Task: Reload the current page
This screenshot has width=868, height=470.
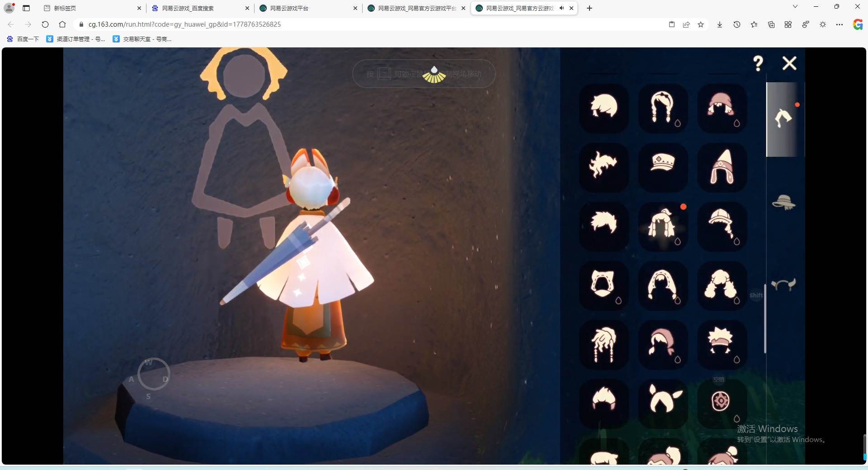Action: tap(45, 24)
